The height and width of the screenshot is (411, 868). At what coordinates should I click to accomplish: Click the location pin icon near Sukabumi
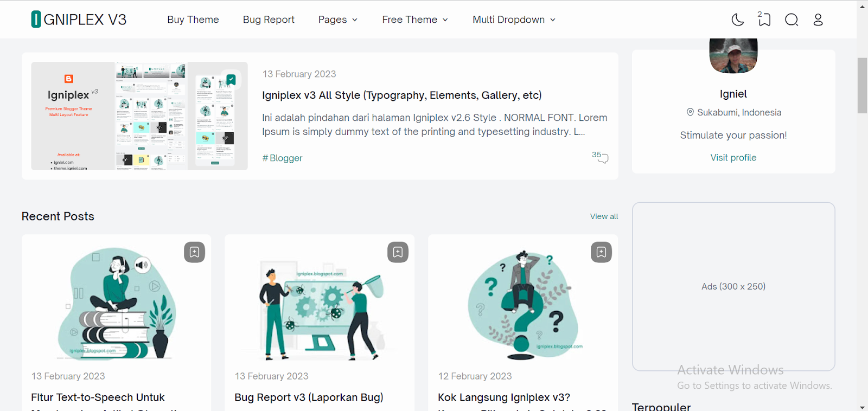(690, 112)
